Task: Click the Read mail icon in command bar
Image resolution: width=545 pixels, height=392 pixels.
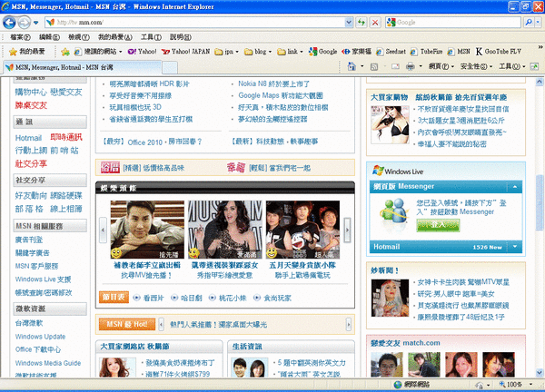Action: click(395, 66)
